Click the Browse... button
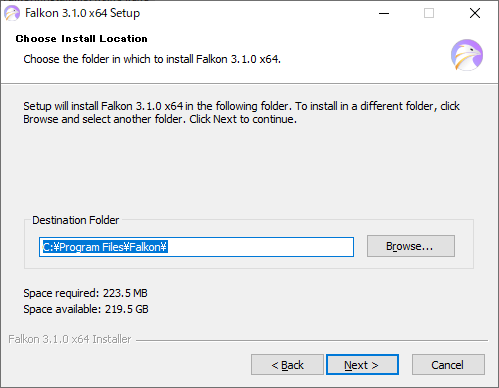The height and width of the screenshot is (388, 499). (411, 246)
